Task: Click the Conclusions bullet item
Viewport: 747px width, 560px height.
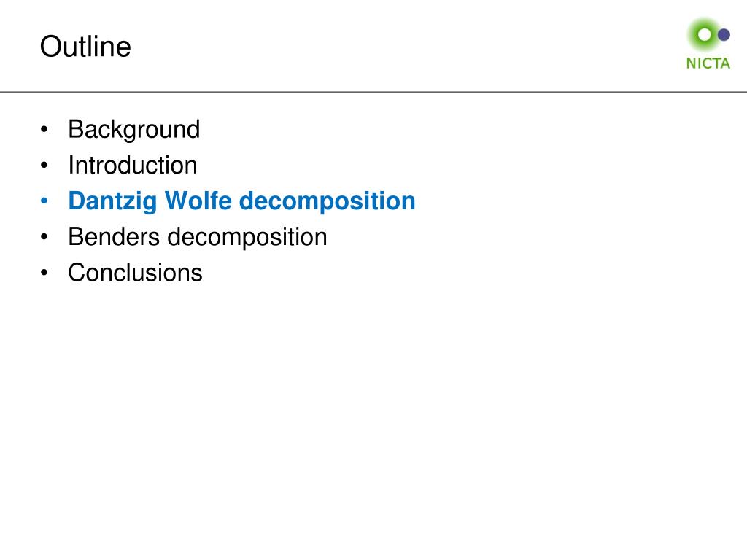Action: [x=135, y=273]
